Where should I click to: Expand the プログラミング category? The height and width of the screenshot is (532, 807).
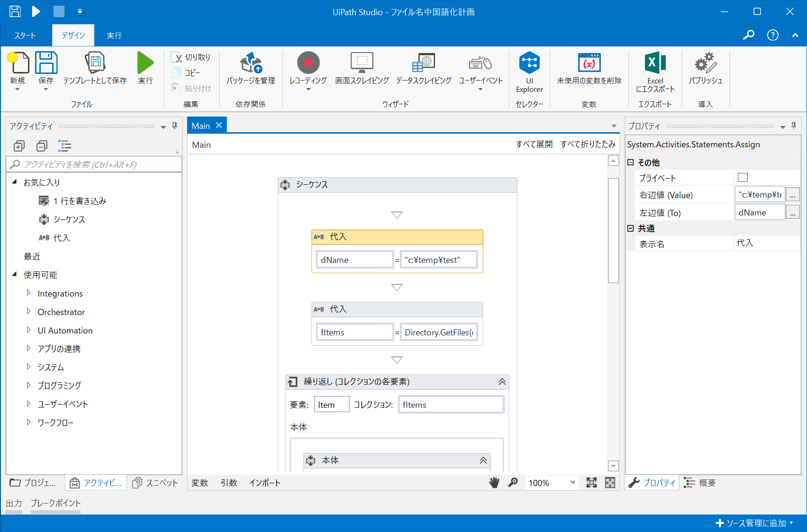pos(28,385)
